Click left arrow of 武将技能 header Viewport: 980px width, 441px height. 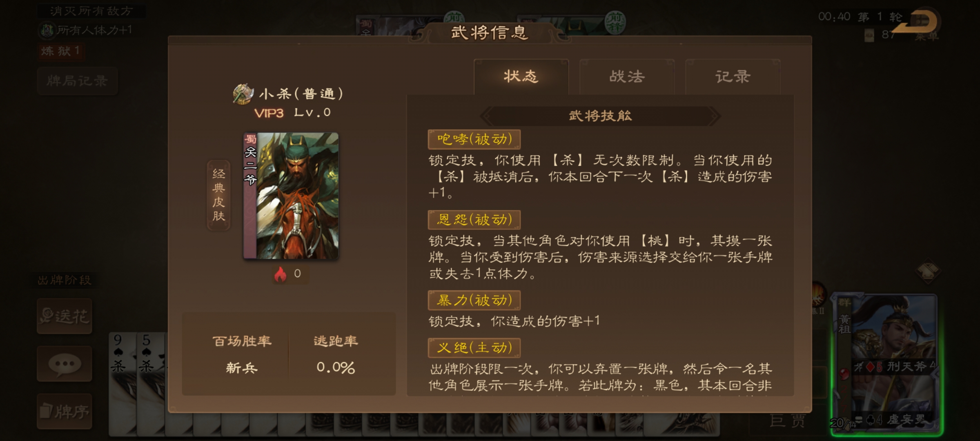487,116
